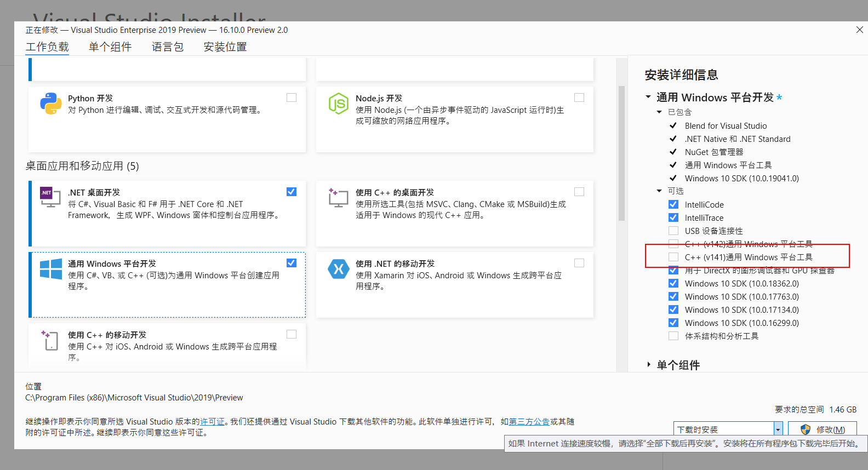
Task: Click the workloads list vertical scrollbar thumb
Action: click(x=621, y=153)
